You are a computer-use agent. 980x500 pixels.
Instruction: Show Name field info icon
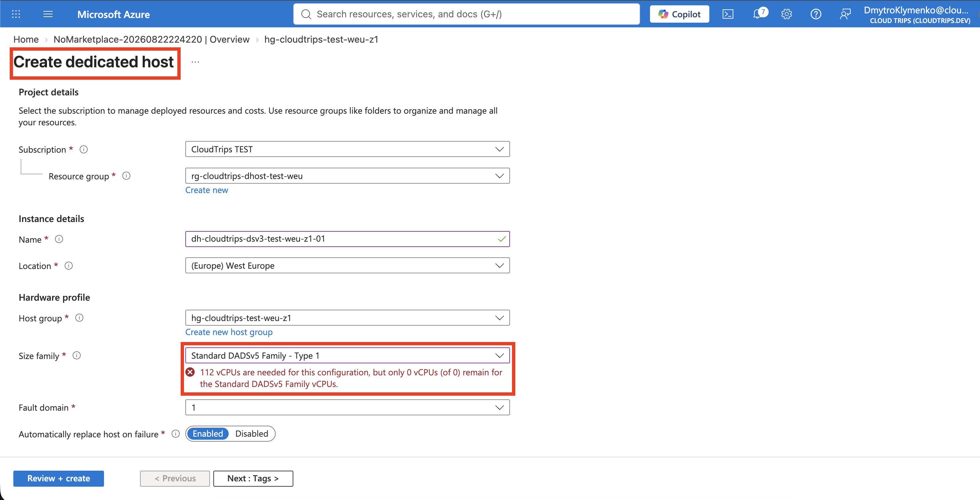point(59,239)
